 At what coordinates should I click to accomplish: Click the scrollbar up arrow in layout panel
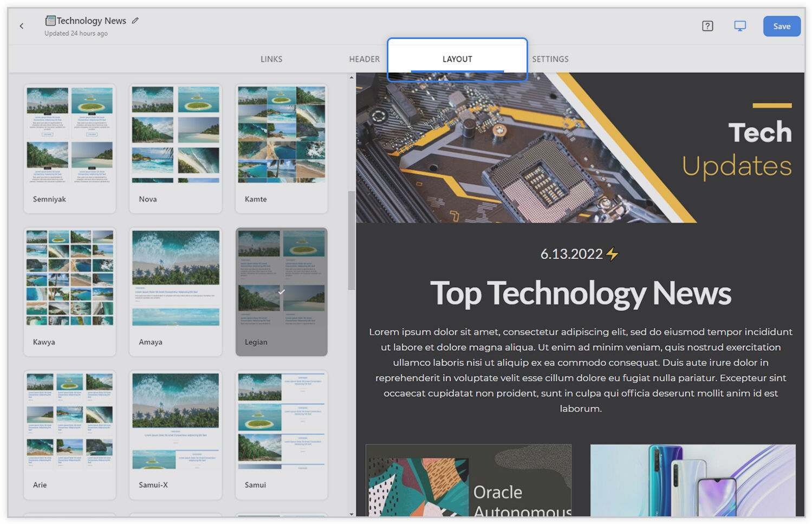pos(352,77)
